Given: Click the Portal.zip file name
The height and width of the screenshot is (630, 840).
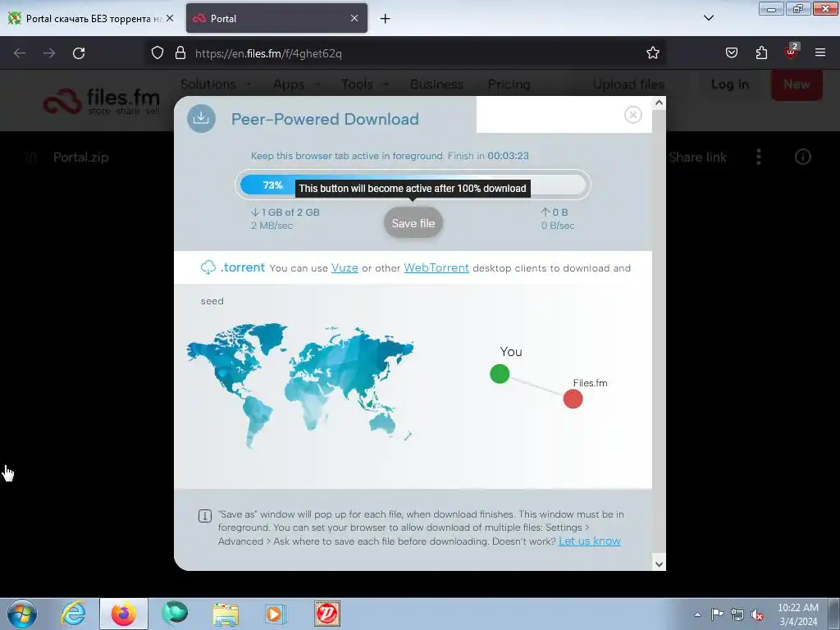Looking at the screenshot, I should point(81,157).
